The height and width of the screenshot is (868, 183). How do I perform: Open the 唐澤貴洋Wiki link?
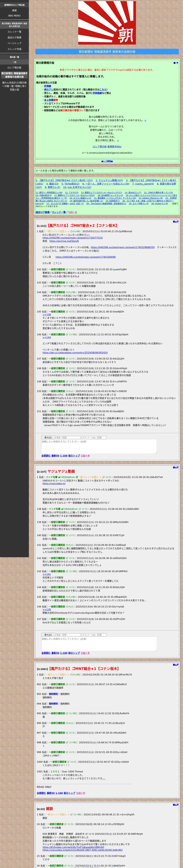tap(114, 147)
